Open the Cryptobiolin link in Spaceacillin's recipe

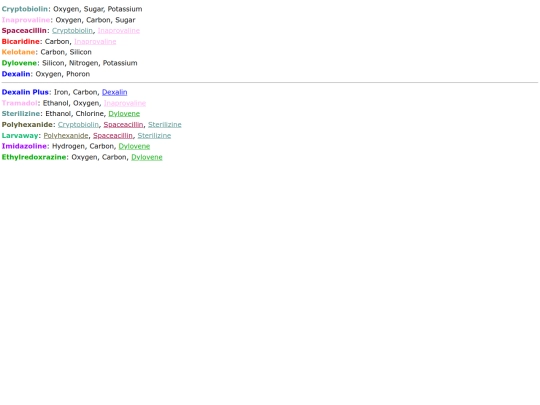pyautogui.click(x=72, y=31)
